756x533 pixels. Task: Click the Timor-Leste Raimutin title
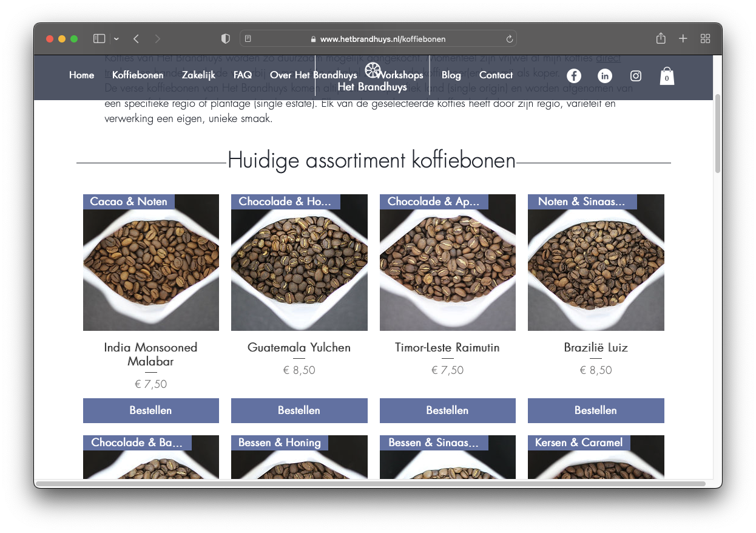pyautogui.click(x=448, y=348)
